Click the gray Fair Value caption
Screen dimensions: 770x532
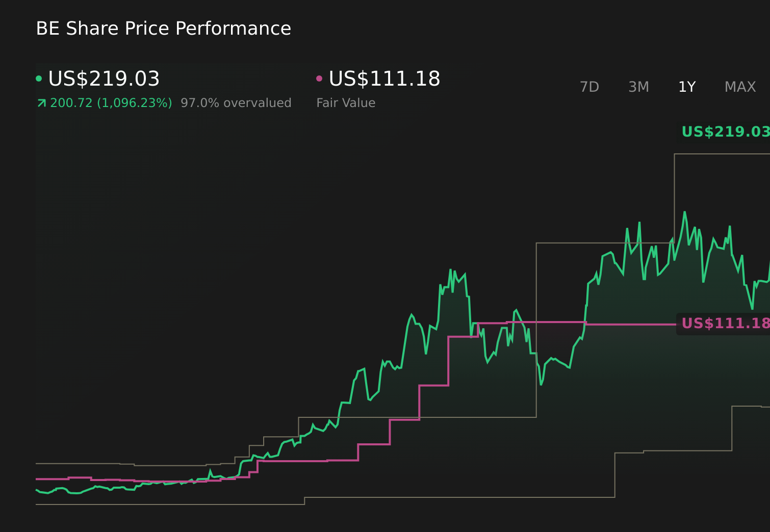tap(346, 103)
